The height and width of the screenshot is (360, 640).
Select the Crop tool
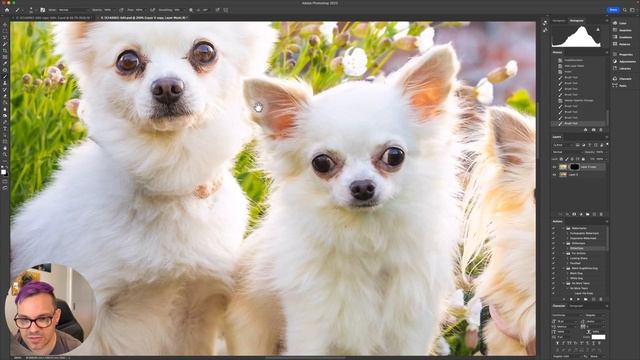pyautogui.click(x=5, y=51)
